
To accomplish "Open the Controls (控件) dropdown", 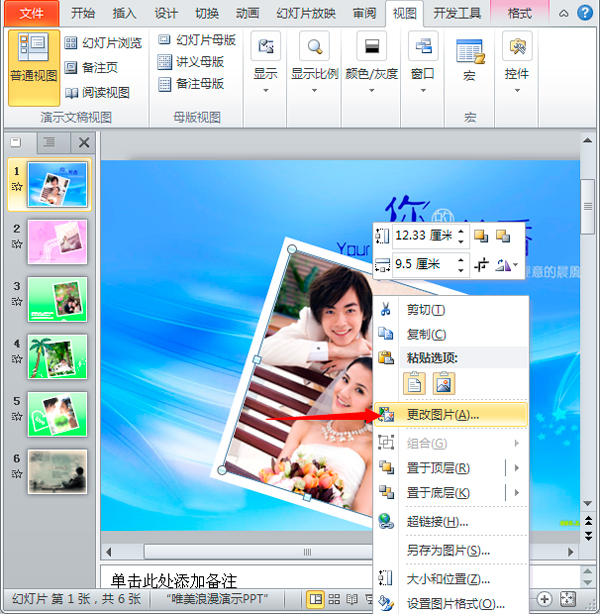I will tap(517, 63).
